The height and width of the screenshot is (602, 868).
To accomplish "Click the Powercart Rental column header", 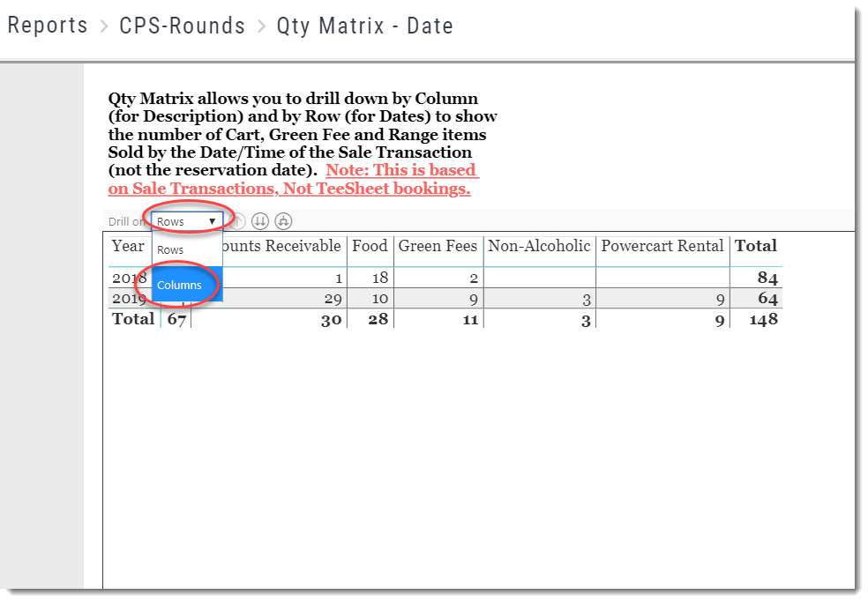I will [662, 246].
